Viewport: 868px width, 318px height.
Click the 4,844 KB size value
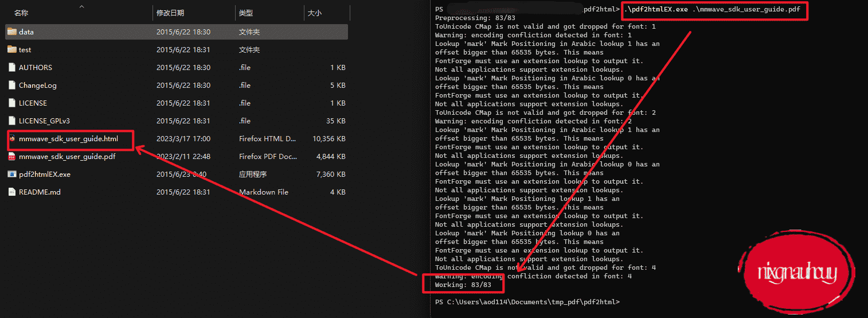[x=331, y=157]
